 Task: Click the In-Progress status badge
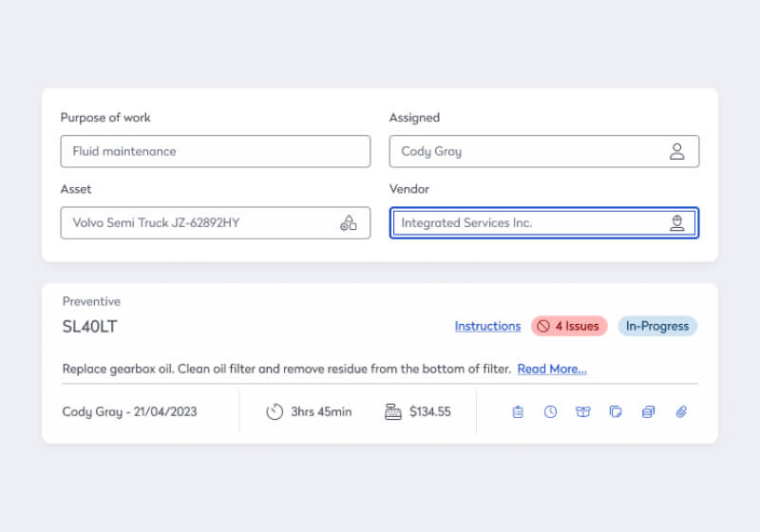657,326
